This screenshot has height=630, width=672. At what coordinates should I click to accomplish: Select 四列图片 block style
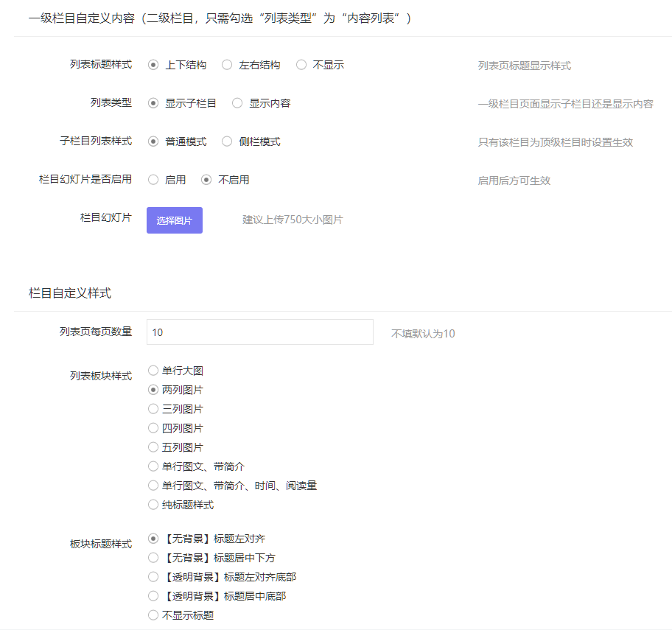pyautogui.click(x=153, y=427)
